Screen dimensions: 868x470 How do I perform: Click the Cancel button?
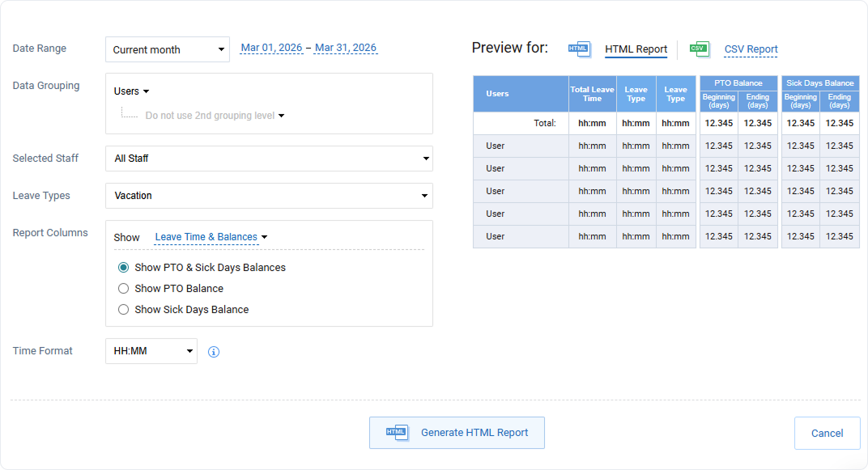coord(827,433)
